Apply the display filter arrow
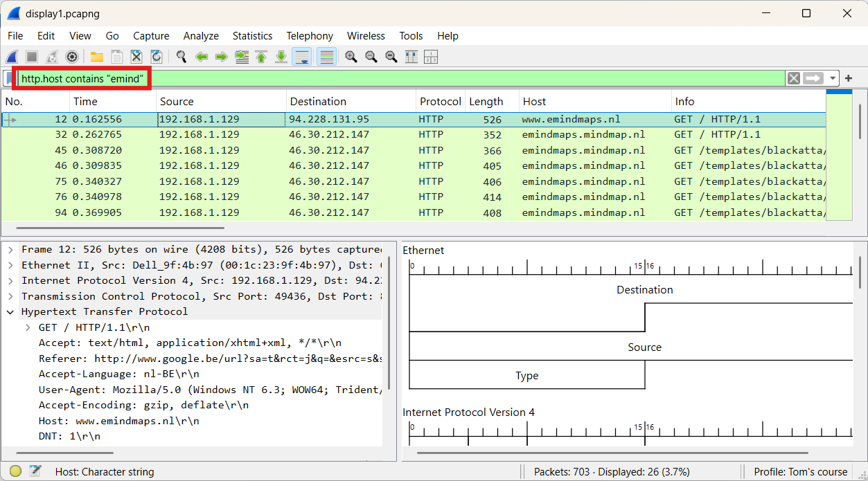This screenshot has width=868, height=481. coord(813,78)
